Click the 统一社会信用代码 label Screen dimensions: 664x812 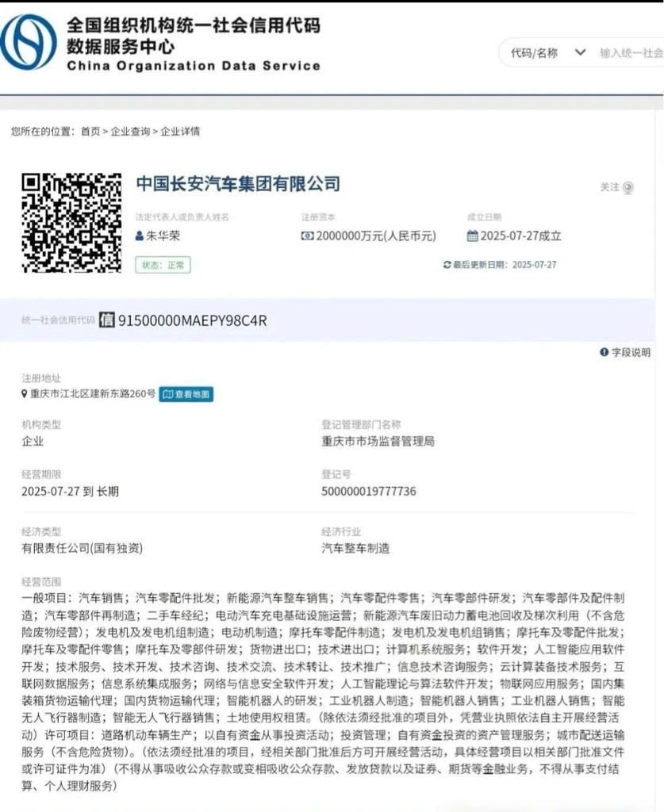click(x=58, y=320)
